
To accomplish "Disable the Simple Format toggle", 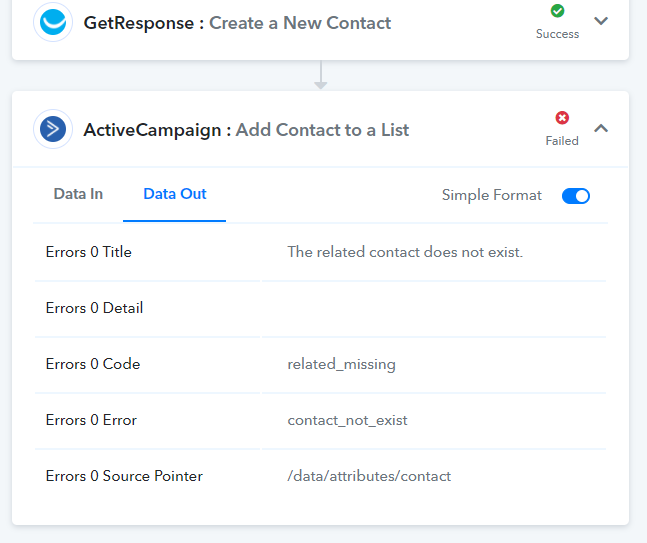I will [x=576, y=196].
